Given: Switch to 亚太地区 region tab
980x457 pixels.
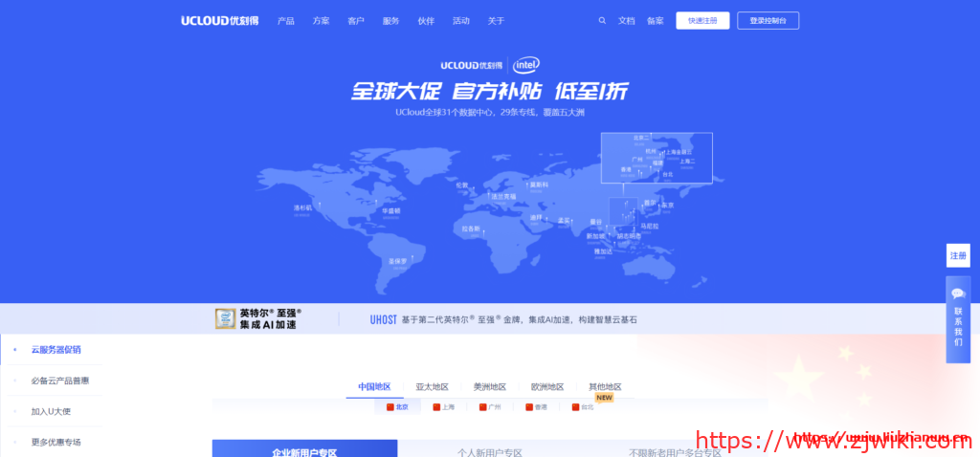Looking at the screenshot, I should [x=432, y=387].
